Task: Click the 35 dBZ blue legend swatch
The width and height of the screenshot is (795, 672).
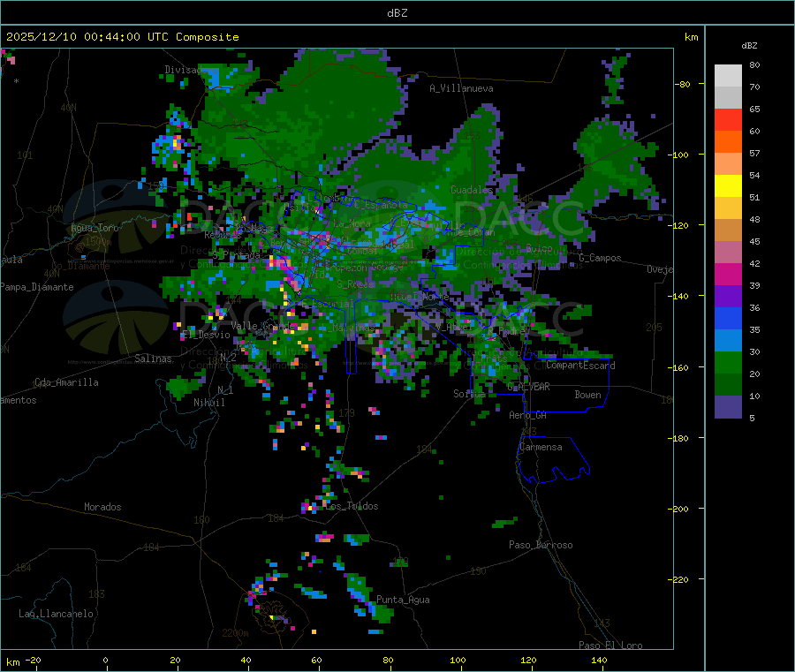Action: click(x=728, y=341)
